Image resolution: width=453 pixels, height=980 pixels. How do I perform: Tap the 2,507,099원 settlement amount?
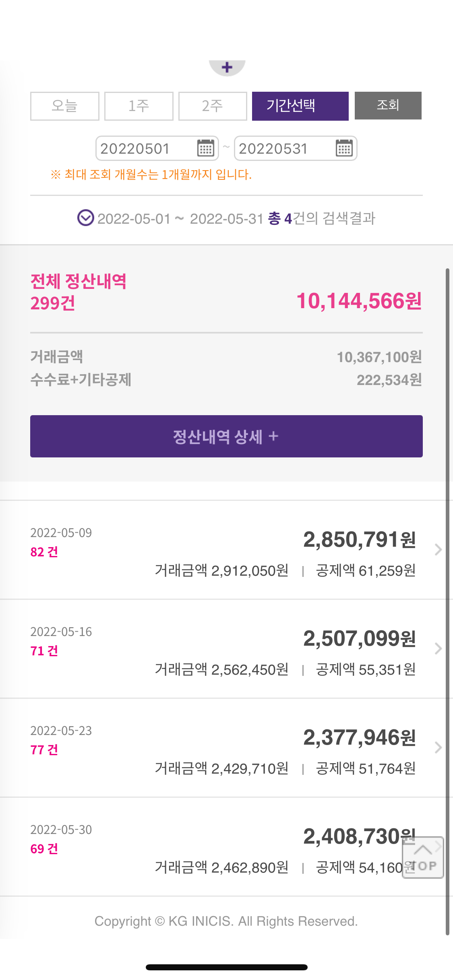click(x=359, y=638)
